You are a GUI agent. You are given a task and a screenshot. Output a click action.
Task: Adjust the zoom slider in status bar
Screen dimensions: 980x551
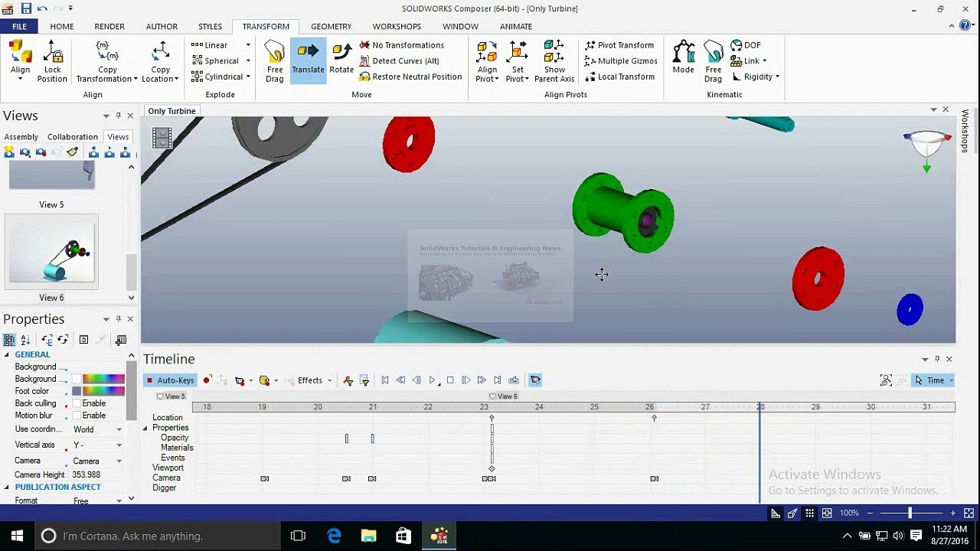pyautogui.click(x=910, y=514)
